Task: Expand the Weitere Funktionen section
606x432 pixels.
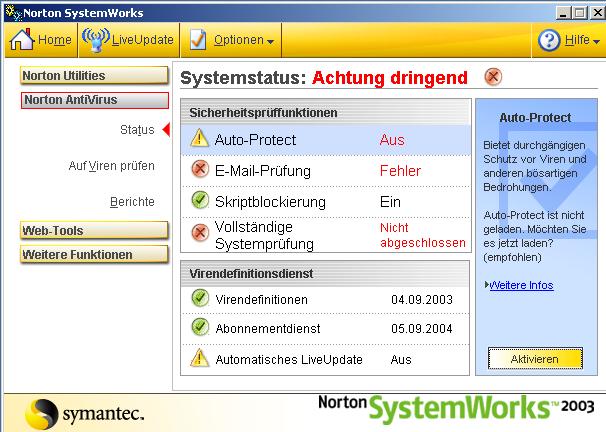Action: point(94,254)
